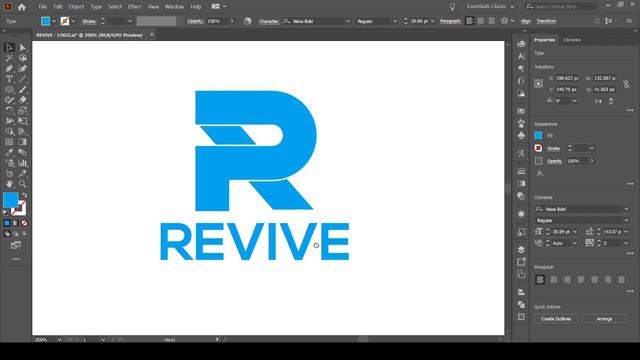Open the Stroke link in Properties
The width and height of the screenshot is (640, 360).
553,149
